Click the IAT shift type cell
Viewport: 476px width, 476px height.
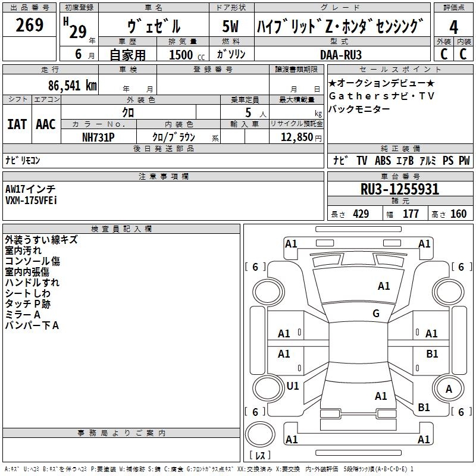(17, 124)
